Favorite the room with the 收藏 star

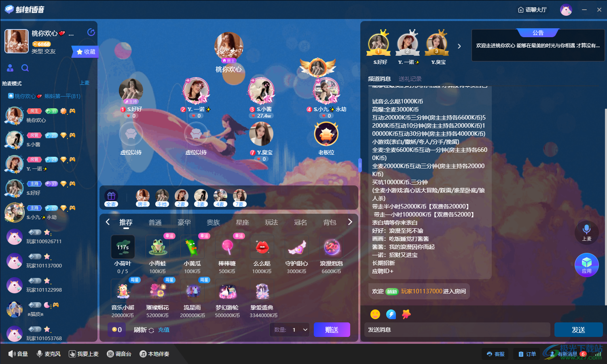[85, 52]
